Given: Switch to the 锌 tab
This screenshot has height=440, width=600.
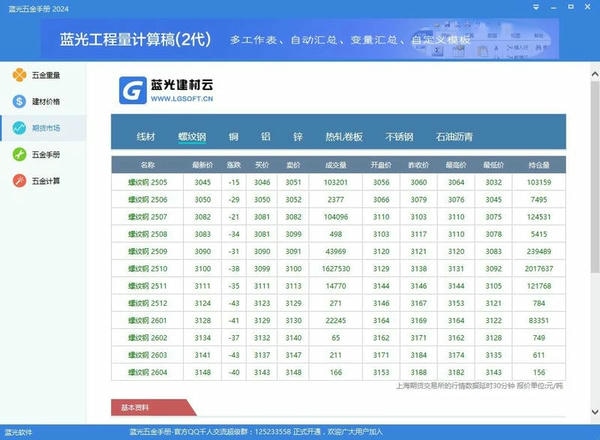Looking at the screenshot, I should click(x=298, y=137).
